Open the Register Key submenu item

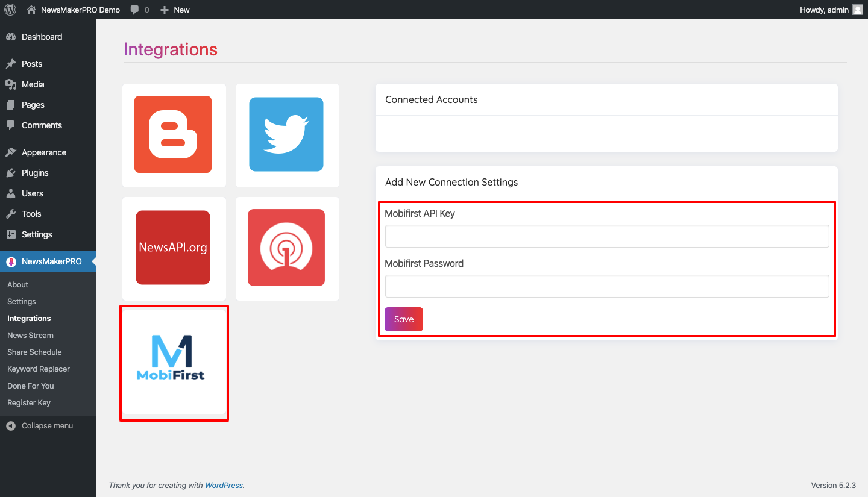click(29, 402)
